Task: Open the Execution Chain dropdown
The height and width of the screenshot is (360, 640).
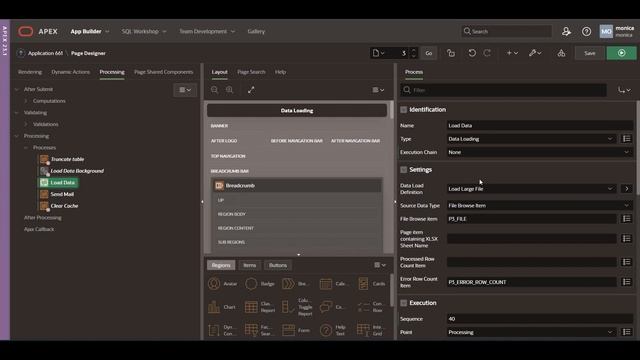Action: tap(540, 152)
